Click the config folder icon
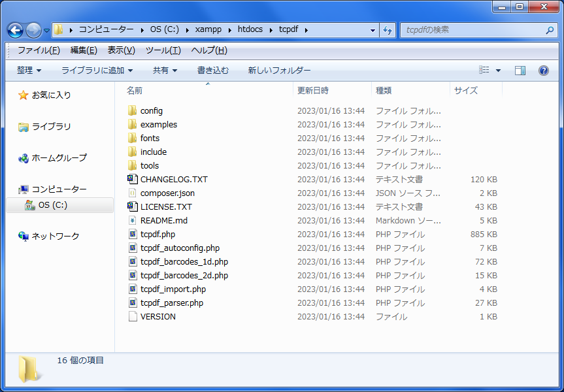564x392 pixels. [x=133, y=110]
